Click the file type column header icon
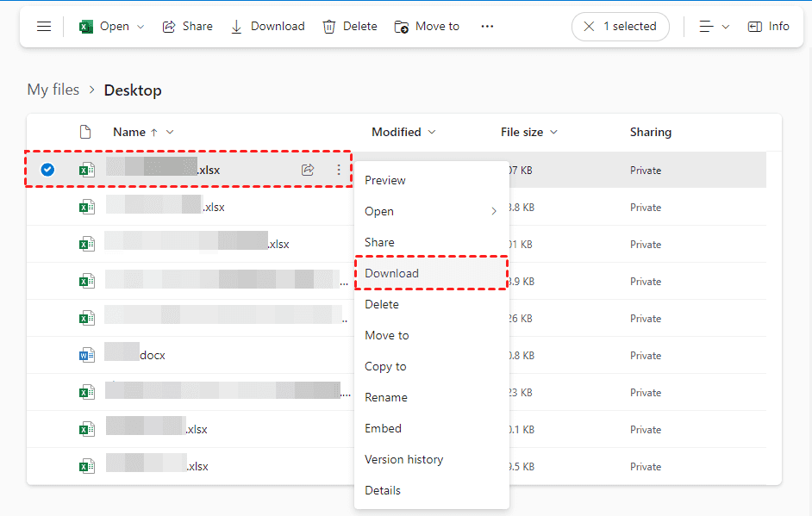Viewport: 812px width, 516px height. click(85, 132)
